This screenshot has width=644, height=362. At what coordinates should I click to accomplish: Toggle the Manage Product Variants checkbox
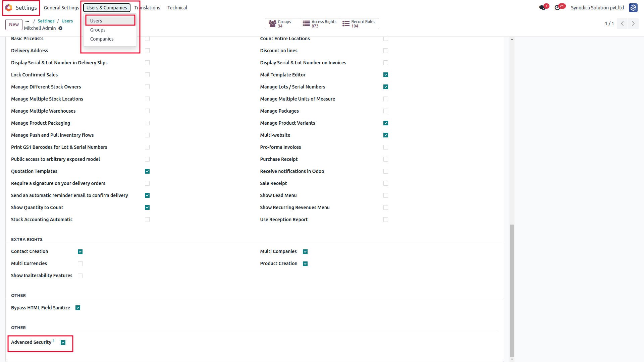[386, 123]
